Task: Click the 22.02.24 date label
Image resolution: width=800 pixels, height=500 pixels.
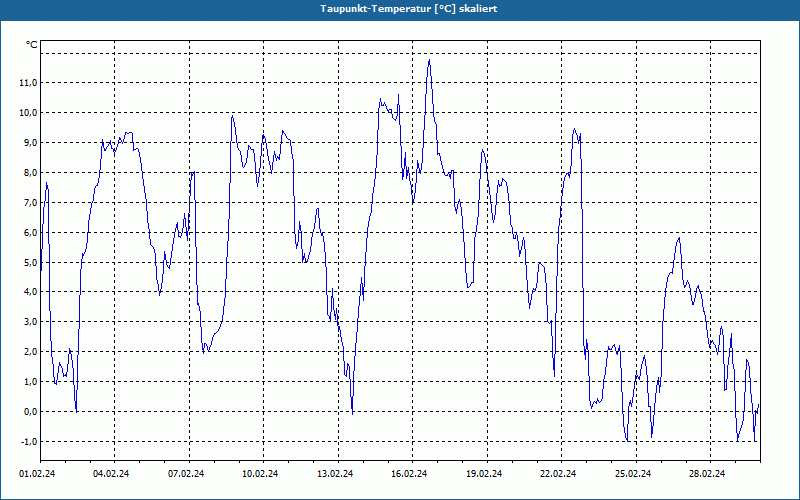Action: tap(558, 474)
